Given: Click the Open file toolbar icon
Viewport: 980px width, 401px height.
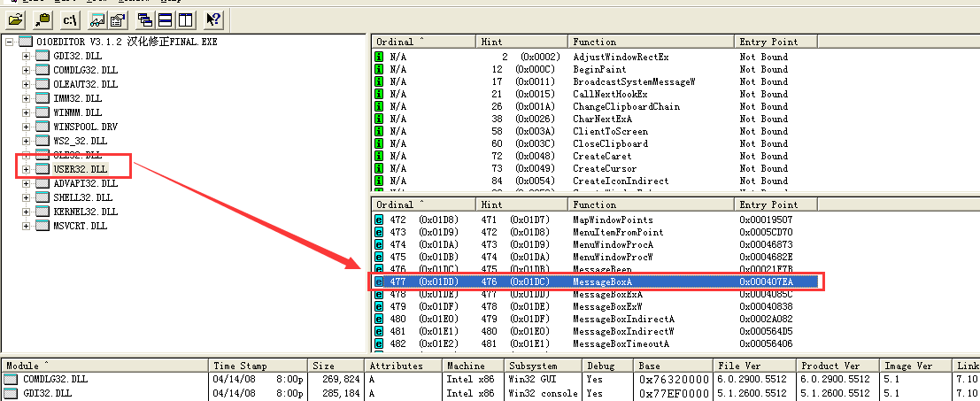Looking at the screenshot, I should (x=16, y=20).
